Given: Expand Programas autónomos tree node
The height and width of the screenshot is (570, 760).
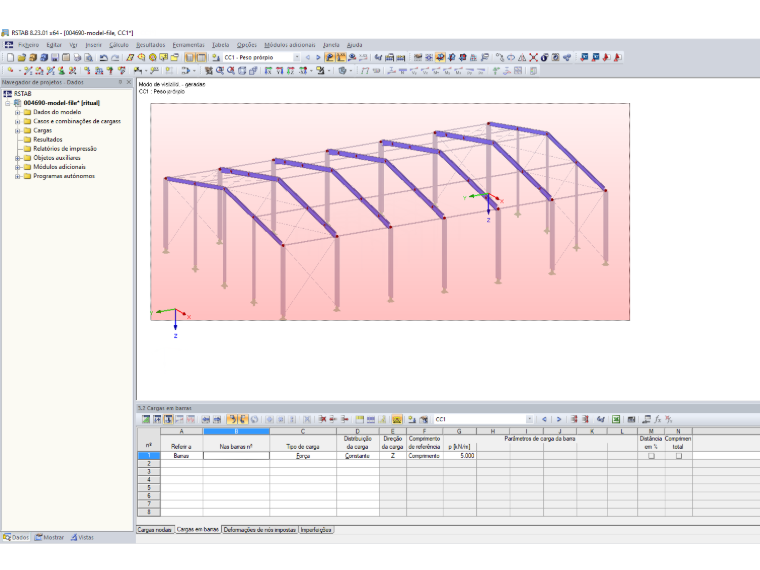Looking at the screenshot, I should 17,176.
